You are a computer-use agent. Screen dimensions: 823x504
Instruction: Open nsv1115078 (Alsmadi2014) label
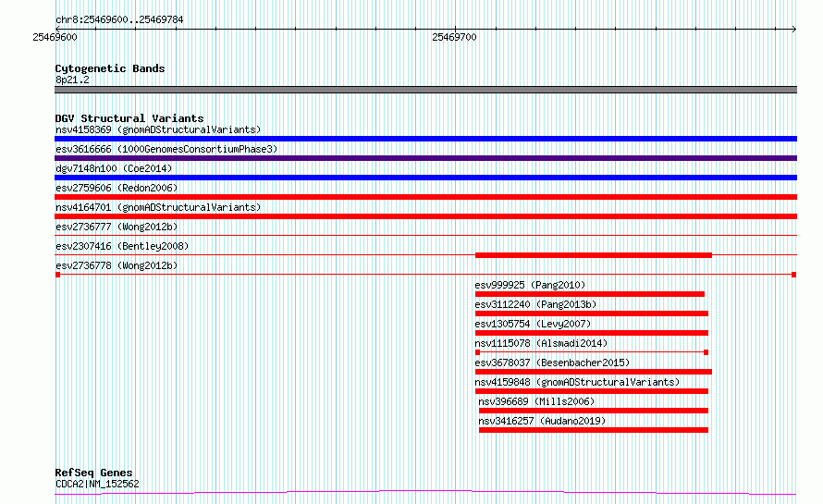click(x=541, y=343)
